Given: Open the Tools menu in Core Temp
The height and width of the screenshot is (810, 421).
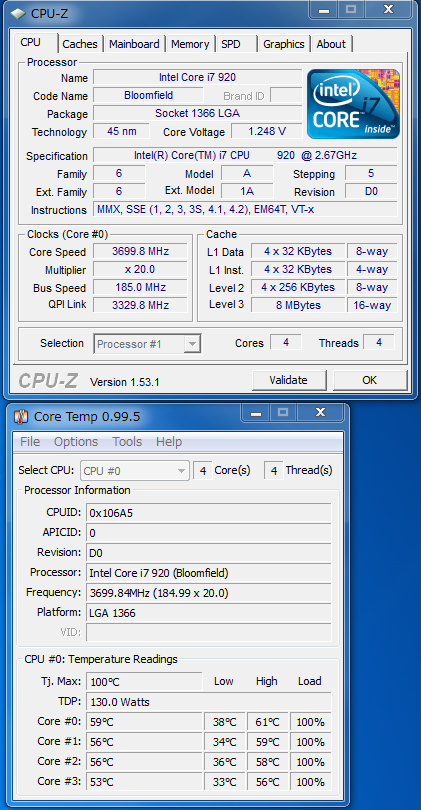Looking at the screenshot, I should tap(127, 442).
